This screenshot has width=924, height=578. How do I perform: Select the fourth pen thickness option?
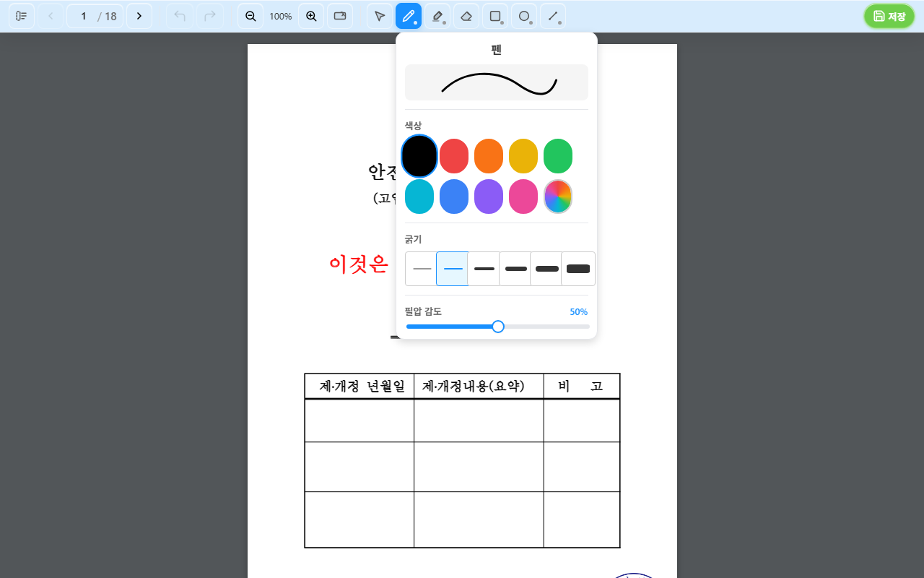tap(515, 269)
